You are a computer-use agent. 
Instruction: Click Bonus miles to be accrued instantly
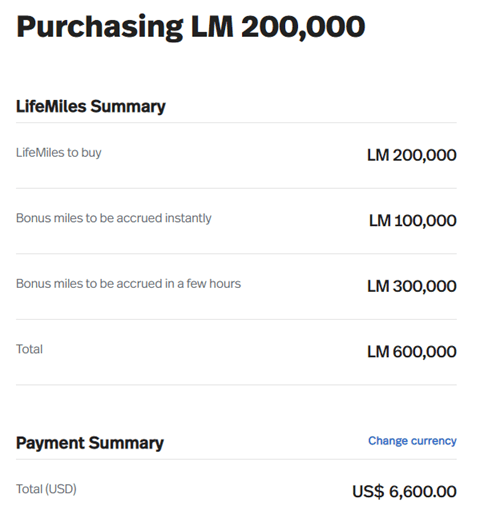[x=114, y=218]
